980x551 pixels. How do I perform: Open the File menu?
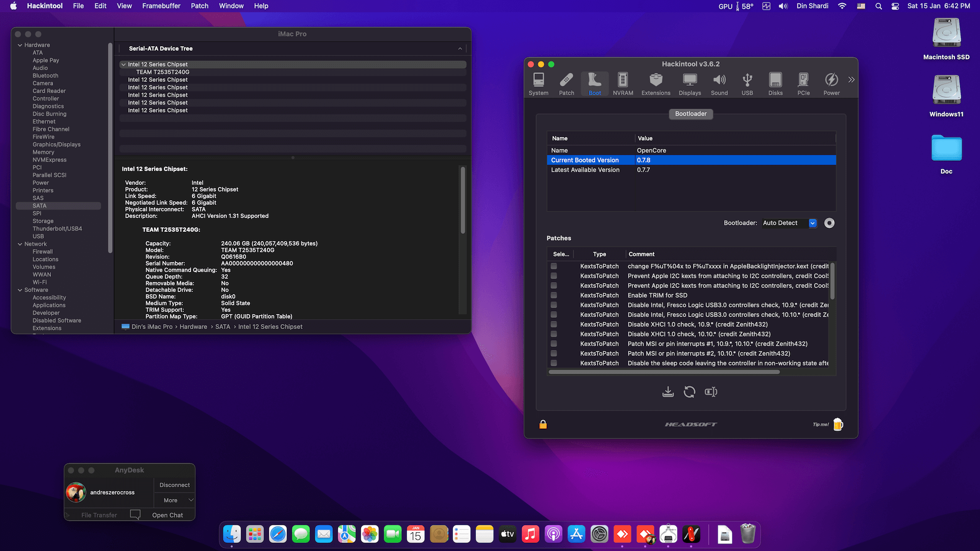tap(78, 6)
